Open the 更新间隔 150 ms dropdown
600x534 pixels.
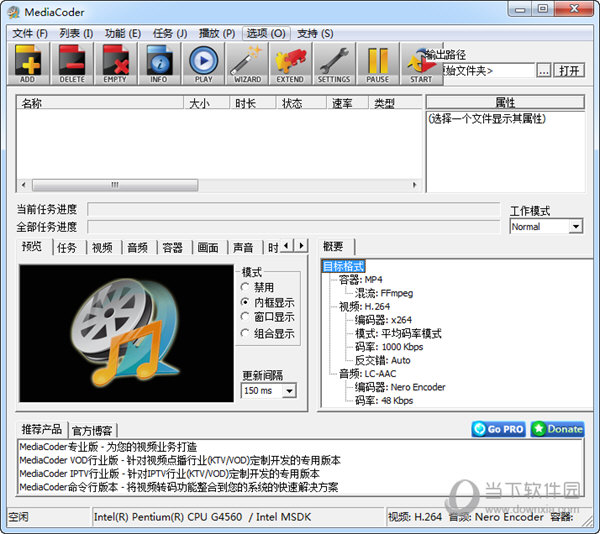[269, 391]
